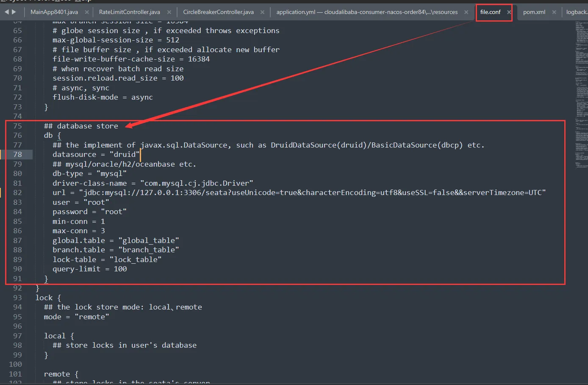This screenshot has width=588, height=385.
Task: Close the pom.xml tab
Action: click(x=554, y=12)
